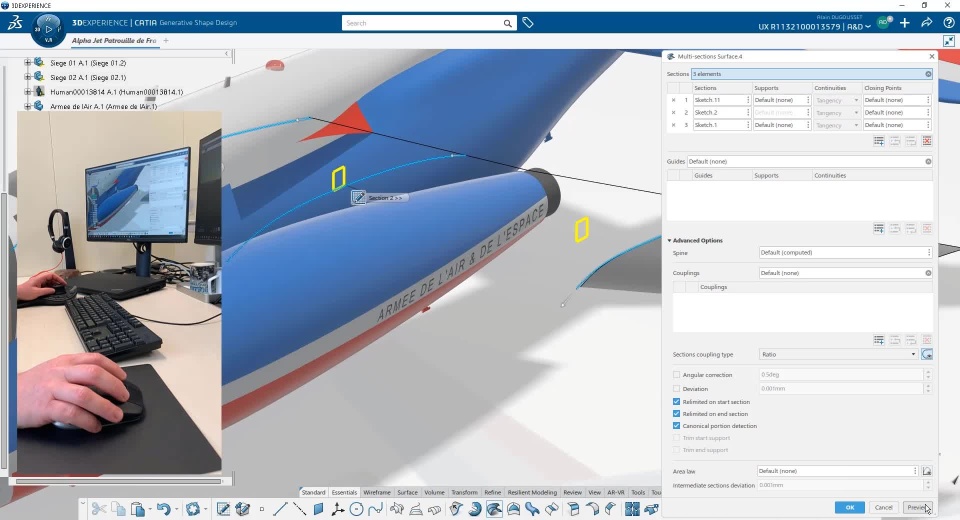This screenshot has width=960, height=520.
Task: Click red remove-all icon under Sections table
Action: (927, 141)
